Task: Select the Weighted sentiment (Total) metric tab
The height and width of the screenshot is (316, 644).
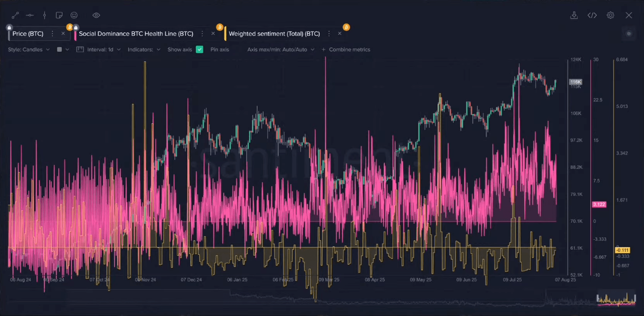Action: pyautogui.click(x=274, y=34)
